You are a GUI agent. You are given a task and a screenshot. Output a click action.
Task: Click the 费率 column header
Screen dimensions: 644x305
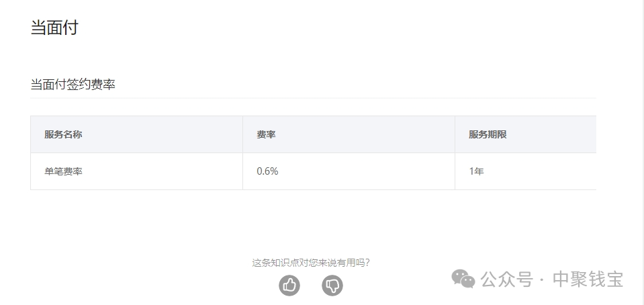point(266,134)
